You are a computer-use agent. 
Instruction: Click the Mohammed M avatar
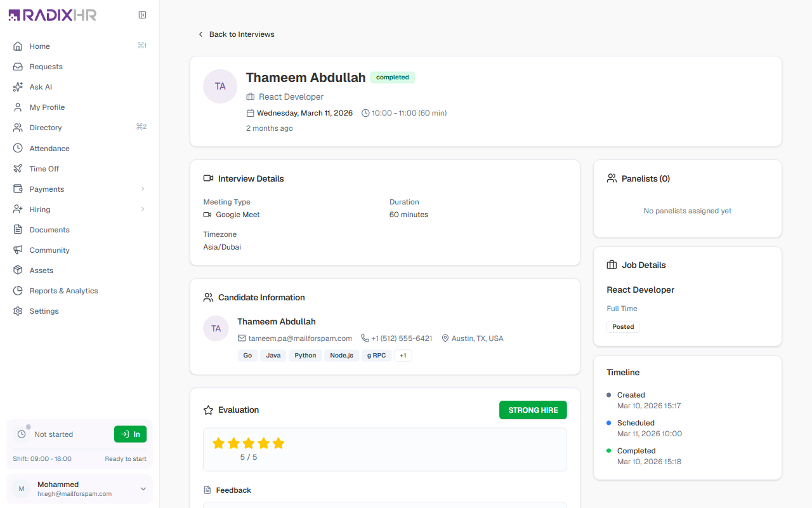pos(22,489)
